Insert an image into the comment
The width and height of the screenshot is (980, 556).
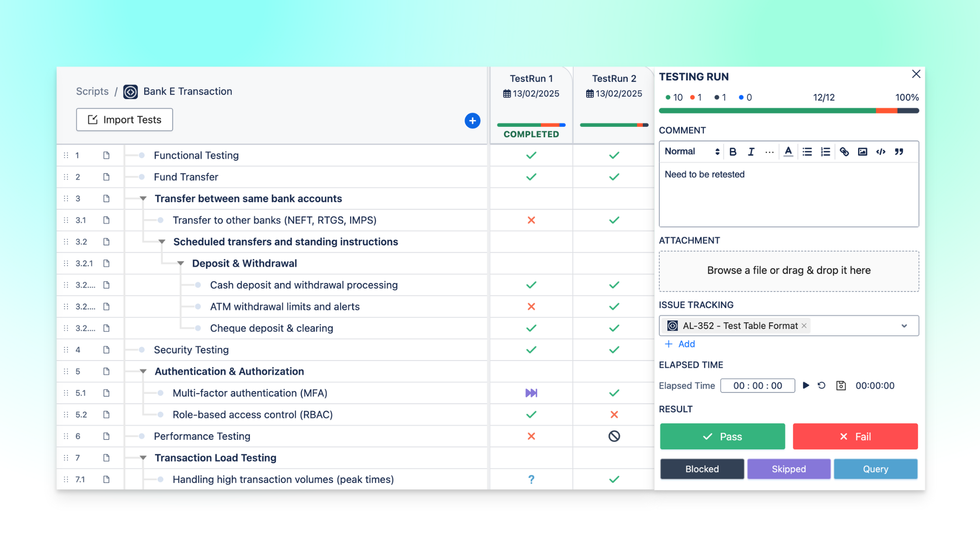click(x=862, y=152)
